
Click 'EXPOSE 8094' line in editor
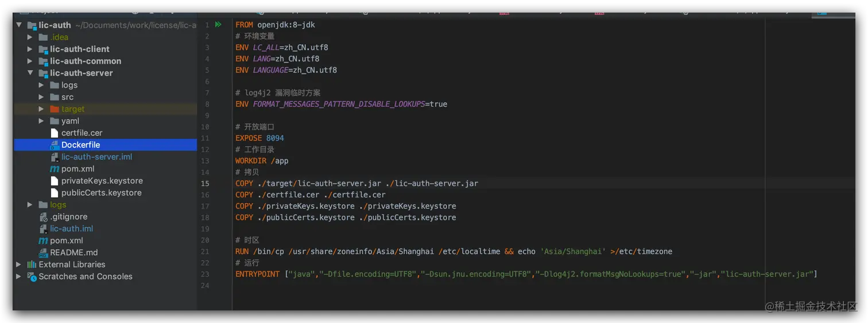(x=259, y=138)
